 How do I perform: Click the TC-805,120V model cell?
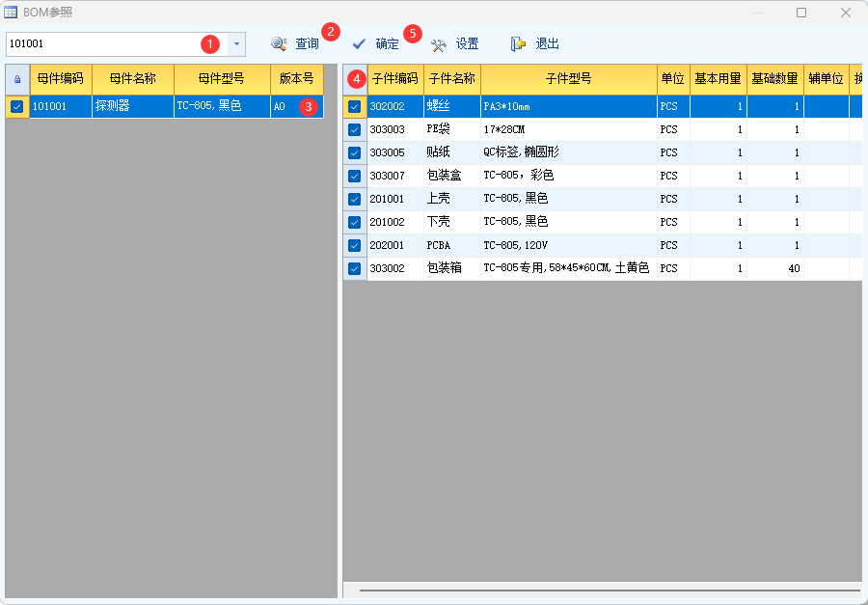tap(568, 245)
